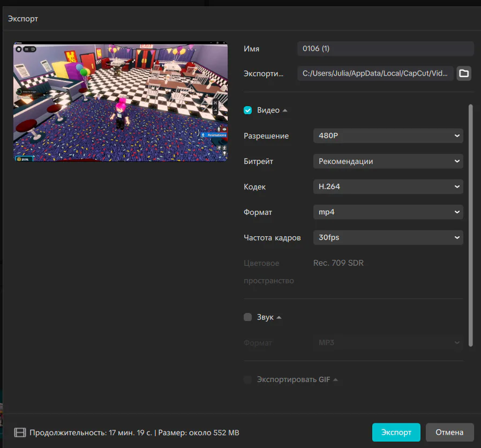The image size is (481, 448).
Task: Collapse the Видео section arrow
Action: click(x=285, y=110)
